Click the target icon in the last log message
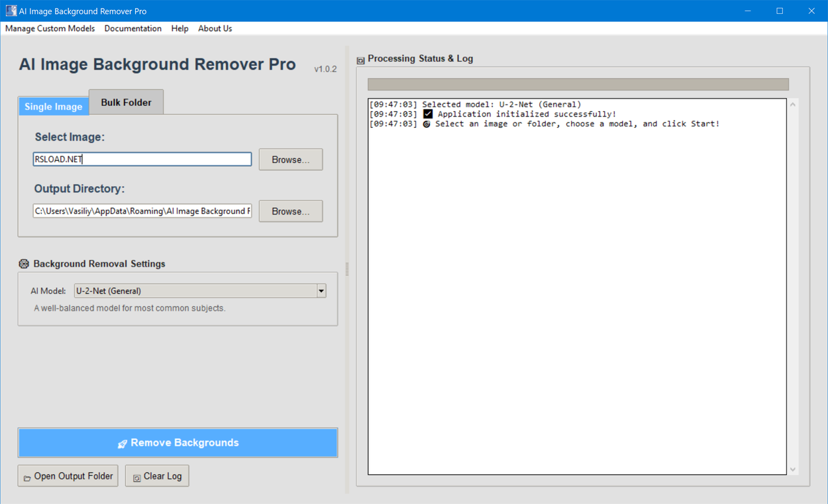The width and height of the screenshot is (828, 504). coord(427,124)
